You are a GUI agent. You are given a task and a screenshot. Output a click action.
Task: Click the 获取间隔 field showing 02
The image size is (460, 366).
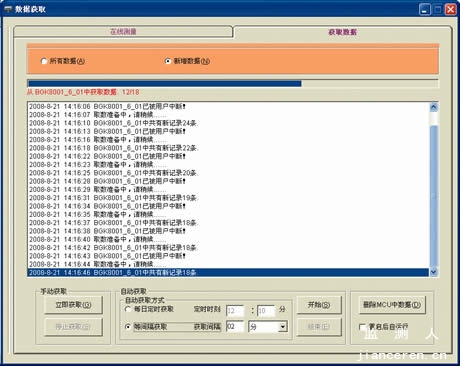click(x=235, y=327)
